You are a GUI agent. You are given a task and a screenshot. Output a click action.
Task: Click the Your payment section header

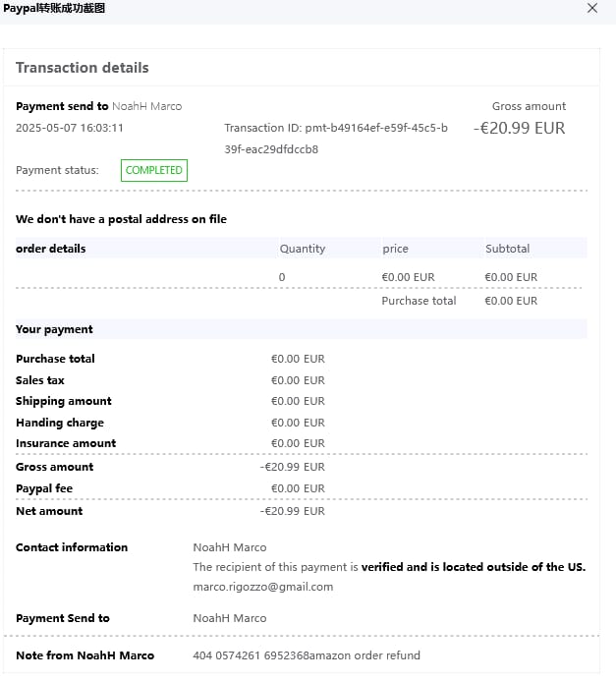click(x=54, y=328)
